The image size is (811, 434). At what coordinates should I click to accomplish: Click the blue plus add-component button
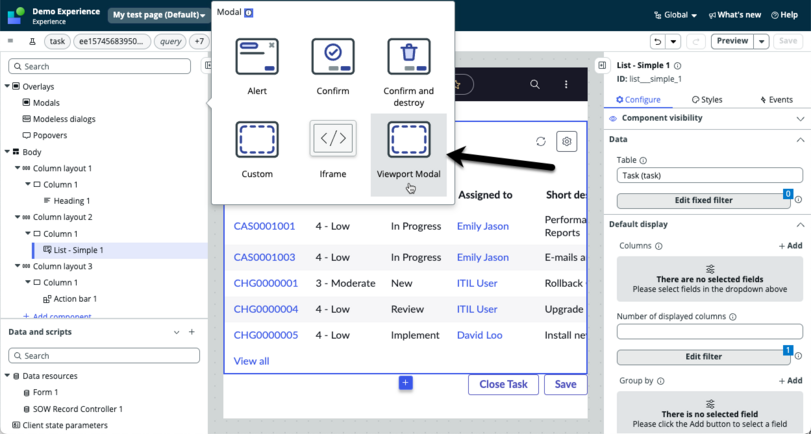click(x=406, y=383)
